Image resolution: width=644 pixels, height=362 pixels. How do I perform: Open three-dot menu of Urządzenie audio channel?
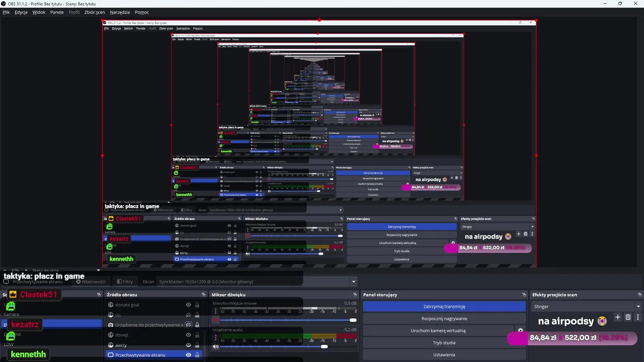(215, 338)
